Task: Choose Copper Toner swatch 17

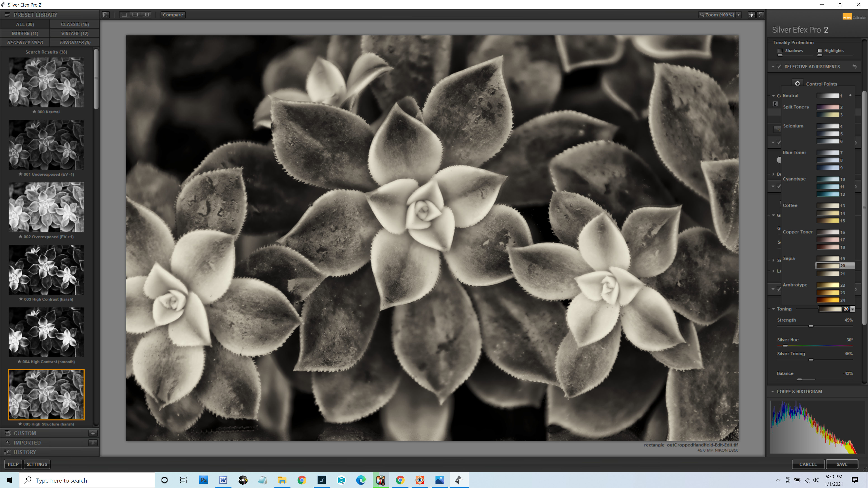Action: click(x=828, y=240)
